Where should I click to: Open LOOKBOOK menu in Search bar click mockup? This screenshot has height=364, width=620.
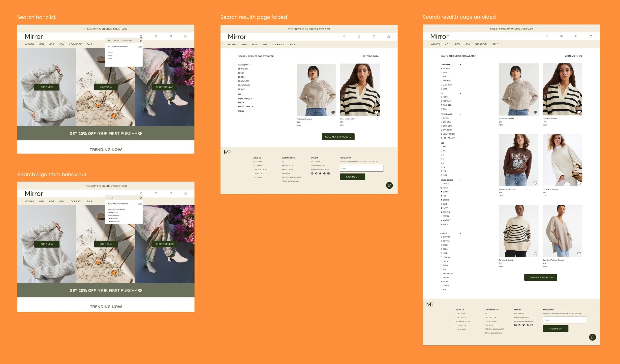tap(75, 44)
